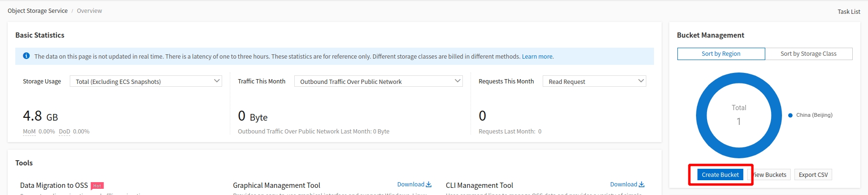
Task: Open Data Migration to OSS tool
Action: point(54,185)
